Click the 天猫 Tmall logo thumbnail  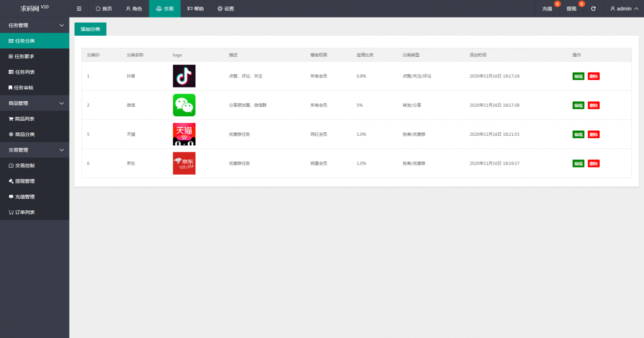[x=184, y=134]
